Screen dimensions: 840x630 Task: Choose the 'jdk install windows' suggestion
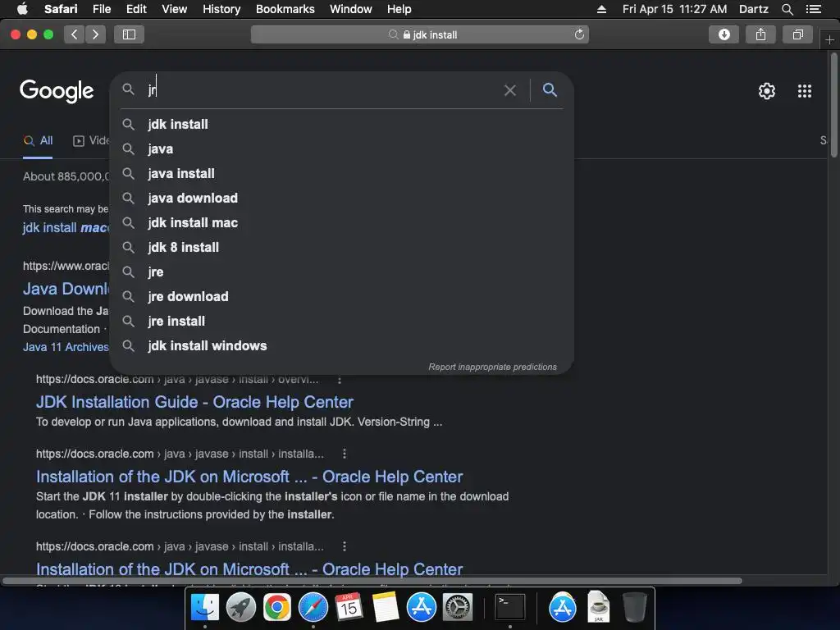tap(342, 346)
